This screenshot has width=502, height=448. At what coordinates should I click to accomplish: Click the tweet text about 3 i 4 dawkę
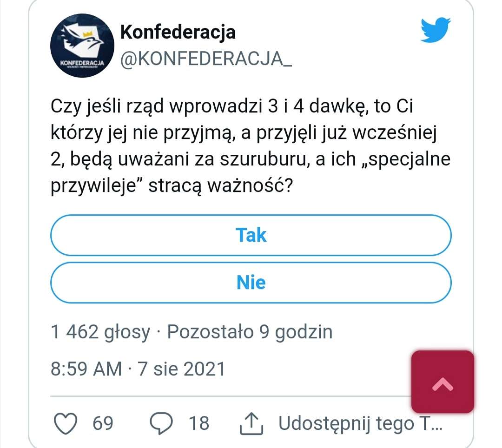coord(251,145)
